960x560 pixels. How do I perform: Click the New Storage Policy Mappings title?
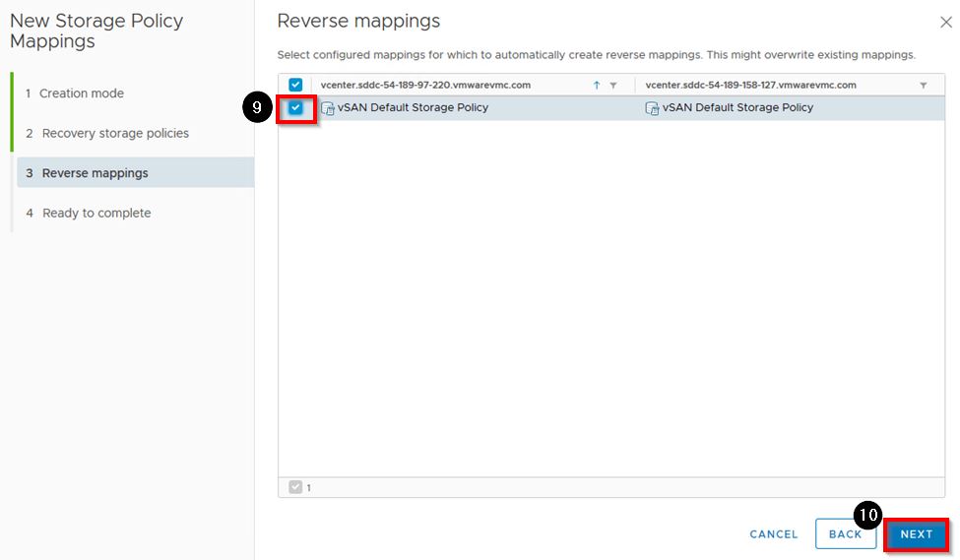[x=96, y=31]
